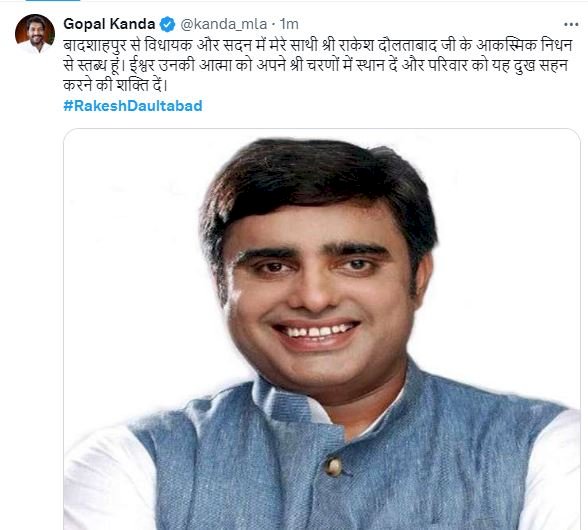Click the last line करने की शक्ति दें
The width and height of the screenshot is (588, 530).
point(115,85)
